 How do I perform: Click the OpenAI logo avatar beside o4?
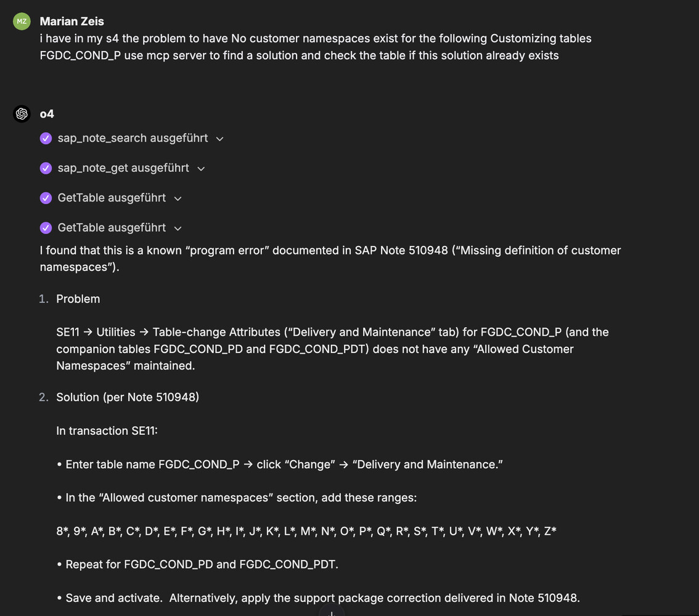pos(22,113)
